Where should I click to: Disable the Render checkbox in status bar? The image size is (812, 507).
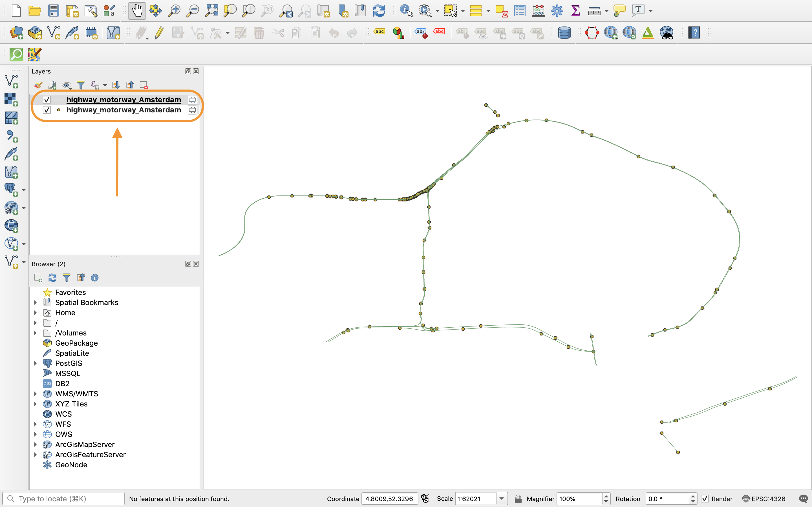[705, 499]
